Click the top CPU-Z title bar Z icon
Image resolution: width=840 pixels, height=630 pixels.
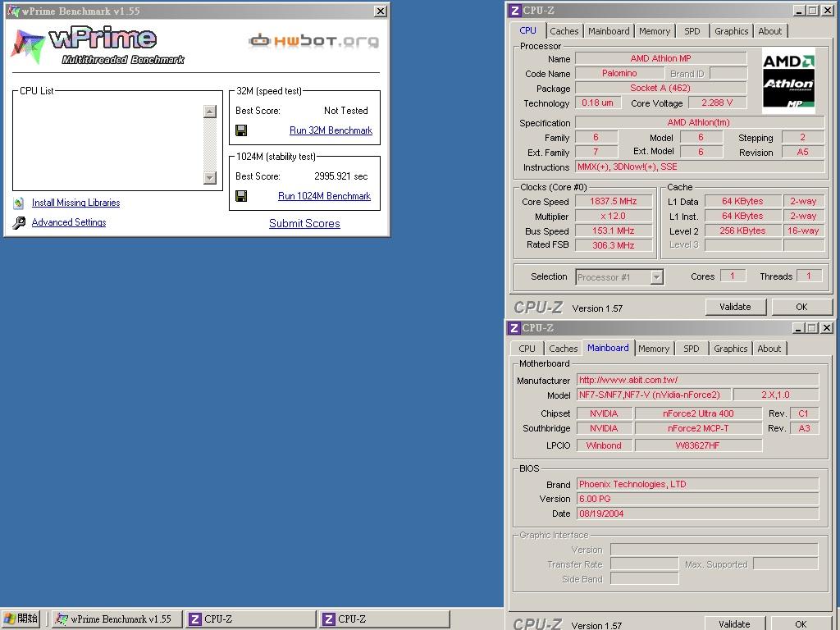(x=515, y=10)
